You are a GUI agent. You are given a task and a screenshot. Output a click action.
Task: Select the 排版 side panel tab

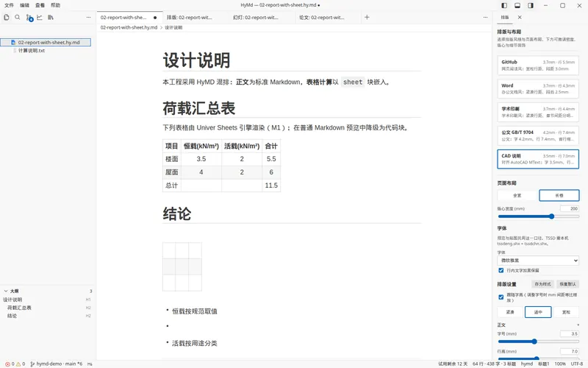click(505, 17)
